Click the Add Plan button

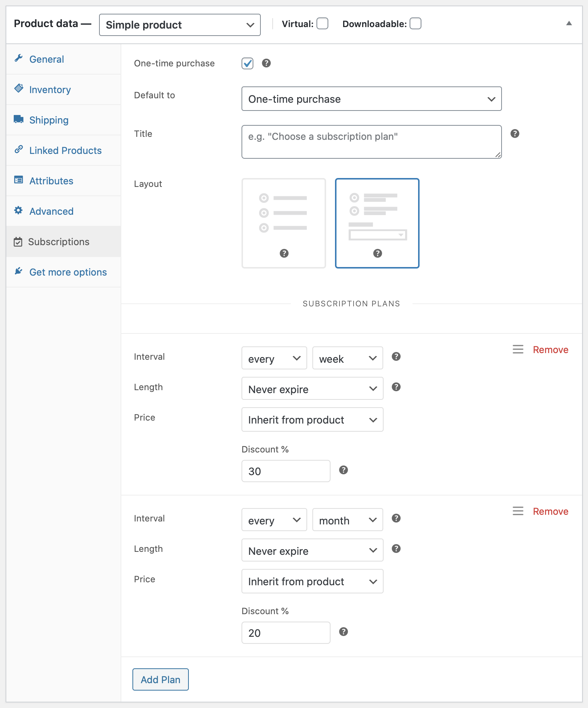click(160, 679)
